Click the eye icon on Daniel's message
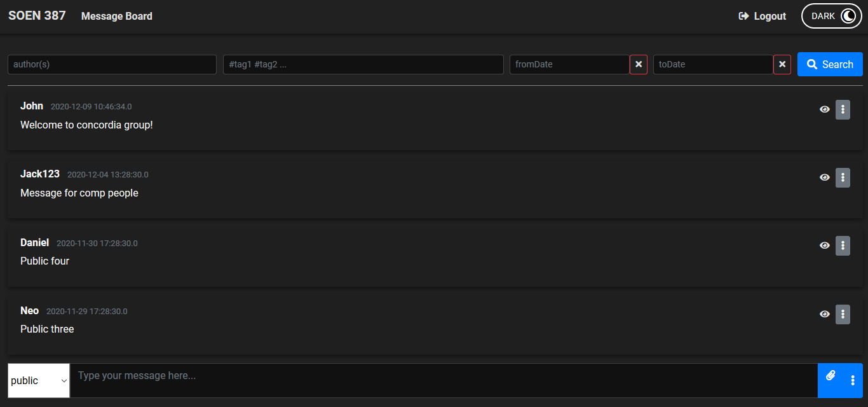Image resolution: width=868 pixels, height=407 pixels. 824,245
